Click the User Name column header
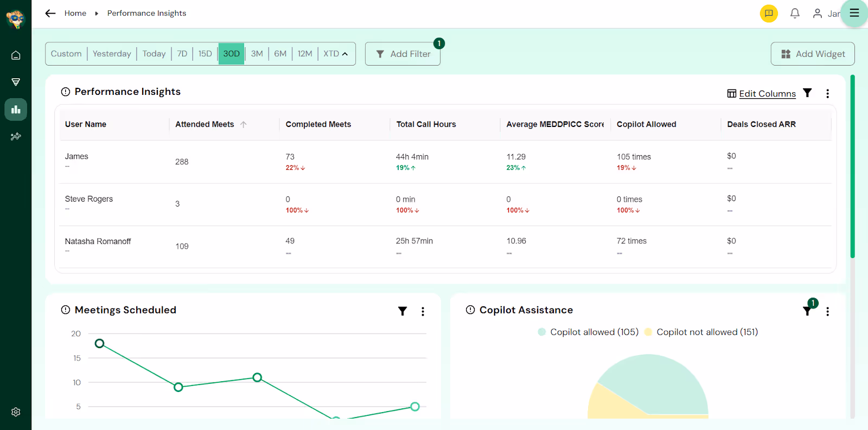868x430 pixels. tap(86, 124)
